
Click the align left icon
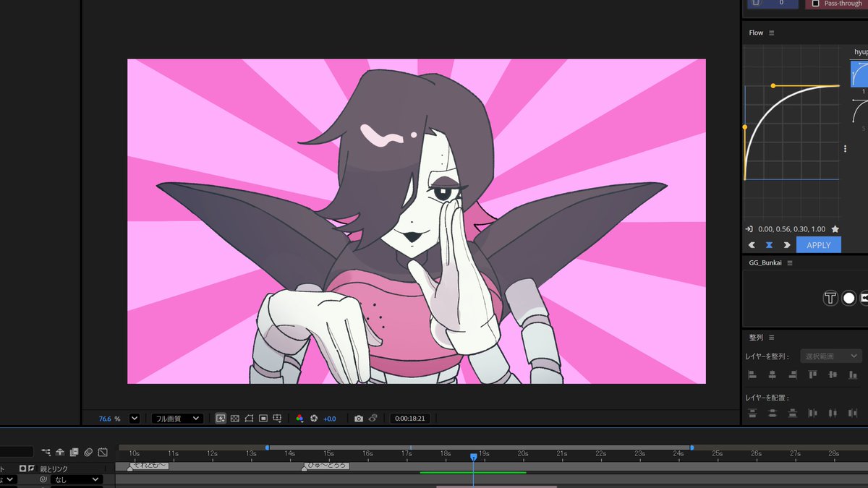[x=752, y=374]
